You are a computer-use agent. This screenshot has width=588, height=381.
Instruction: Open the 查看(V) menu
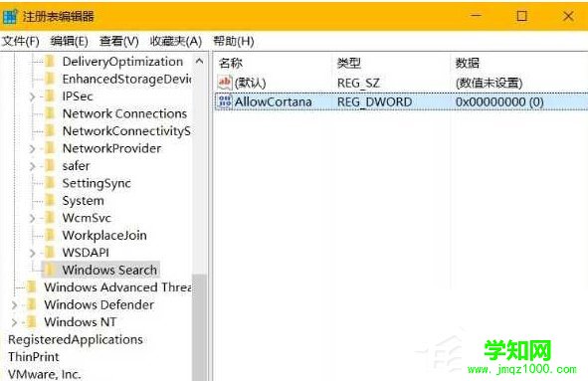[x=118, y=41]
